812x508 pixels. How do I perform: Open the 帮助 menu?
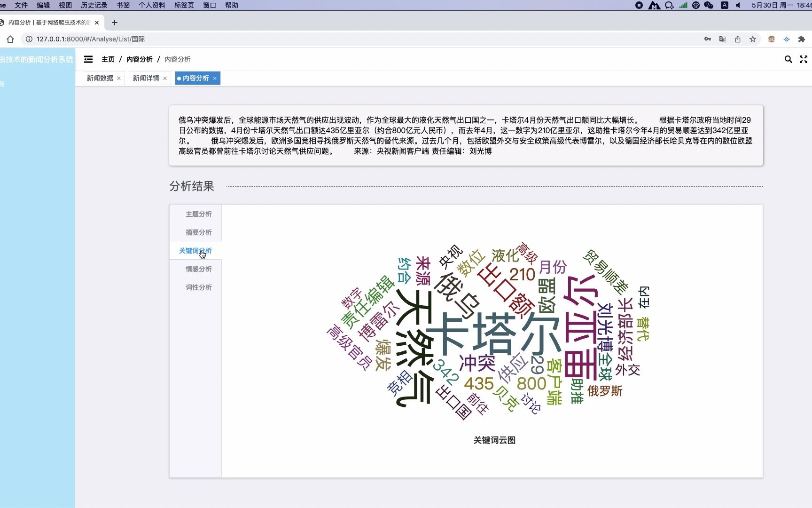232,5
